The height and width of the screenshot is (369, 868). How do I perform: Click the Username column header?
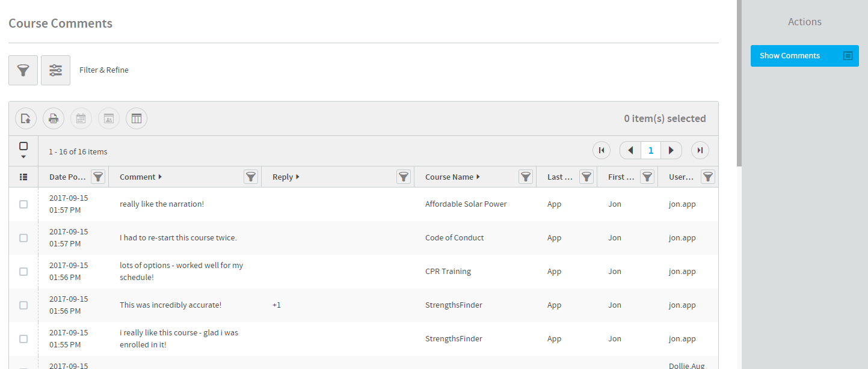[682, 177]
